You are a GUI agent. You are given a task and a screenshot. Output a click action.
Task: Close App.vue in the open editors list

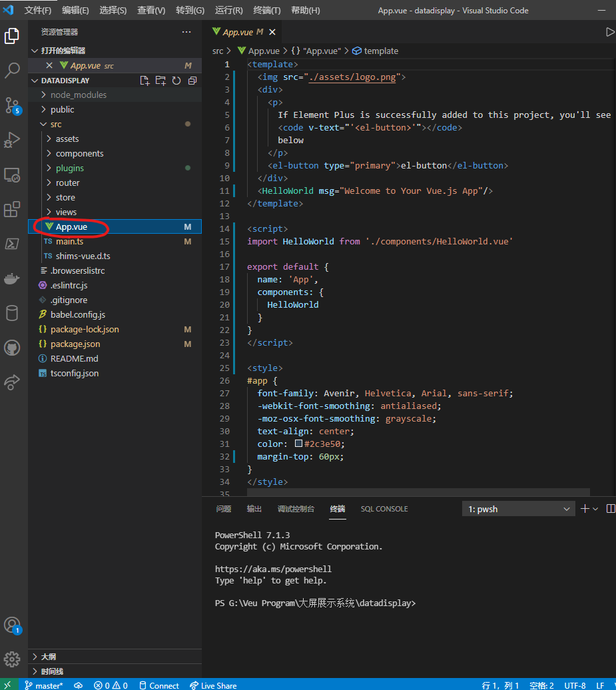click(x=49, y=65)
